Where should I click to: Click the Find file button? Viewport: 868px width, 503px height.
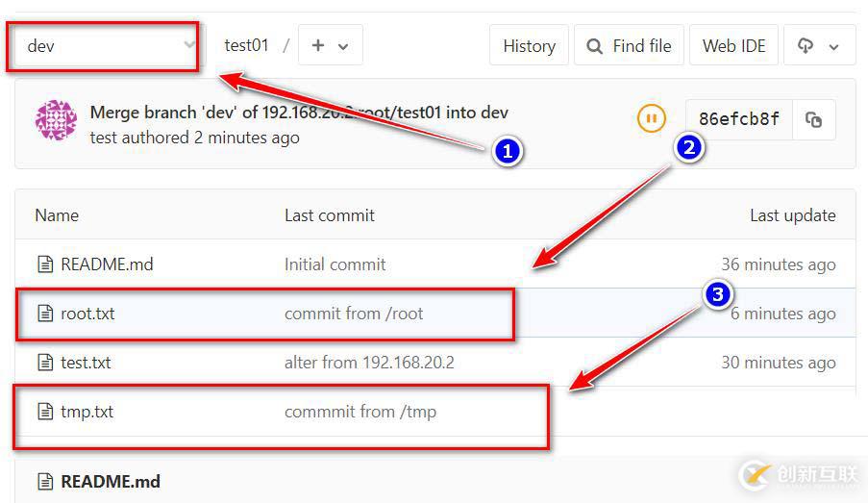pyautogui.click(x=629, y=45)
